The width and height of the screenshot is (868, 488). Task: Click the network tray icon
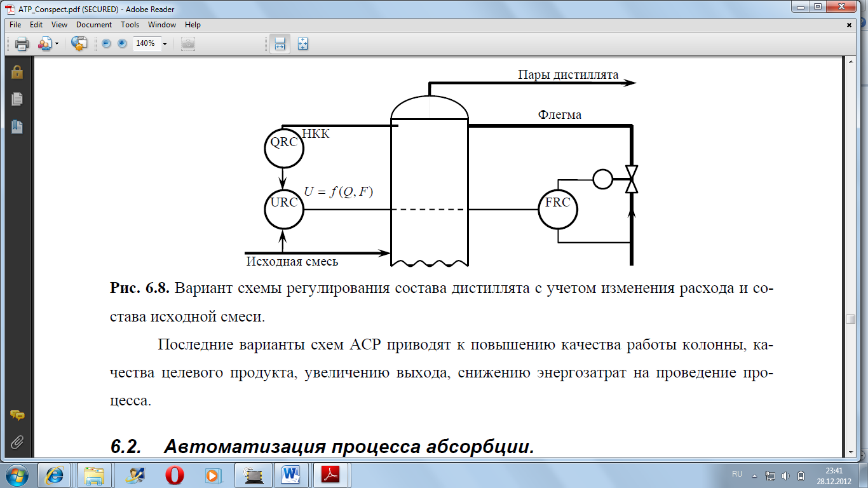pos(770,475)
